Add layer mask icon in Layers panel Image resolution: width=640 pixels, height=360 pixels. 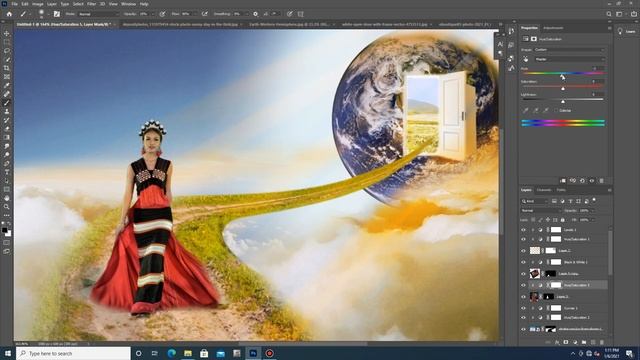pyautogui.click(x=566, y=342)
